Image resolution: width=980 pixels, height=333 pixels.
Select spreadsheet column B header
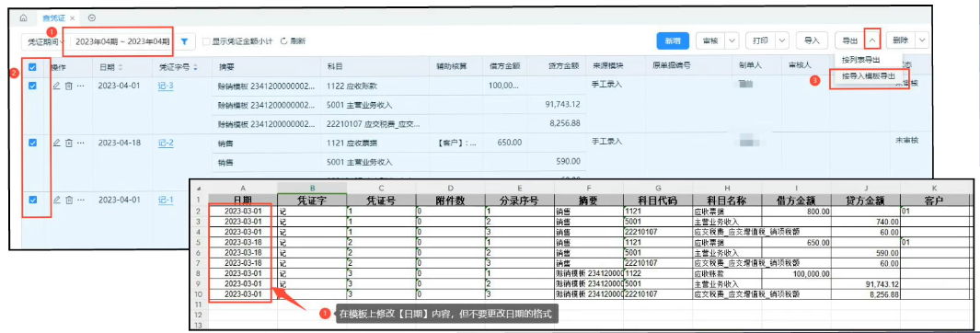pos(312,187)
